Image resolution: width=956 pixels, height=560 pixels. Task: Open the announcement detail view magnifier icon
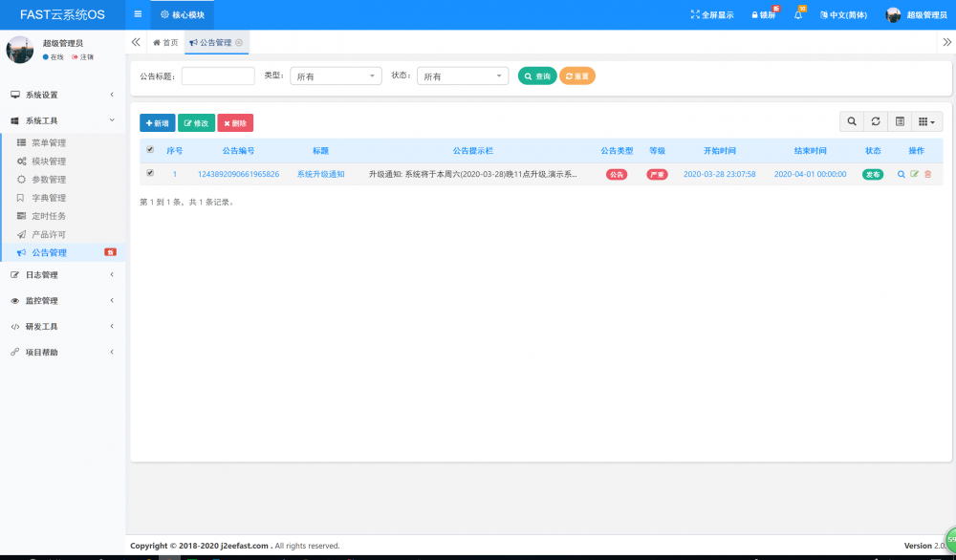902,174
